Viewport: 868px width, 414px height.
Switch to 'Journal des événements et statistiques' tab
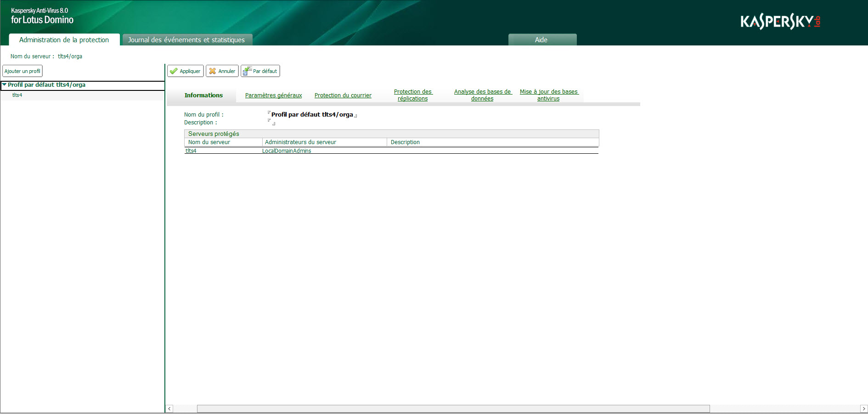tap(186, 40)
